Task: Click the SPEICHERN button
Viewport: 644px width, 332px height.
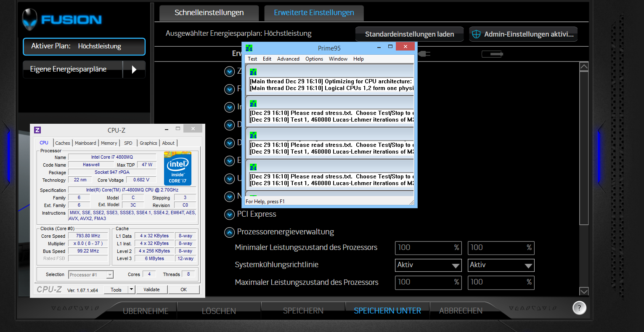Action: [x=303, y=311]
